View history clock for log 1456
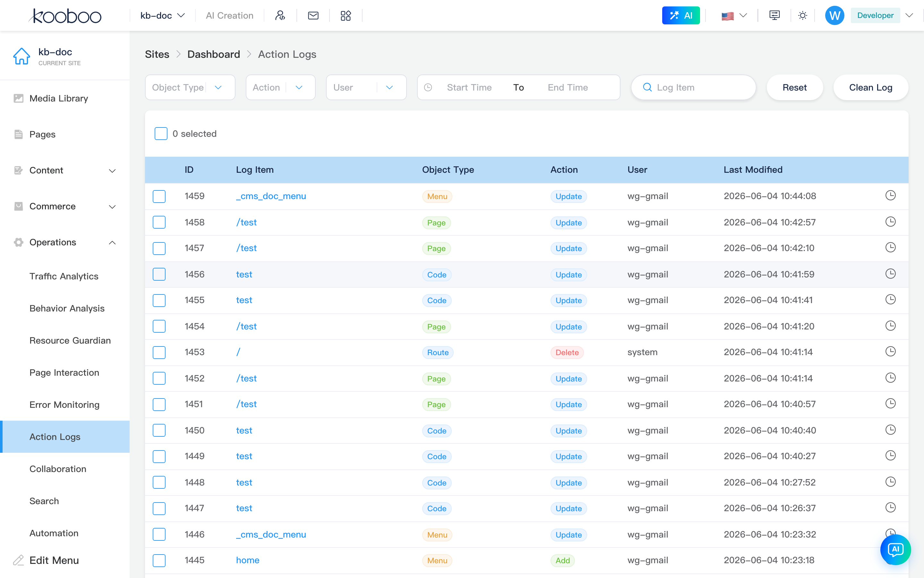 (x=890, y=274)
